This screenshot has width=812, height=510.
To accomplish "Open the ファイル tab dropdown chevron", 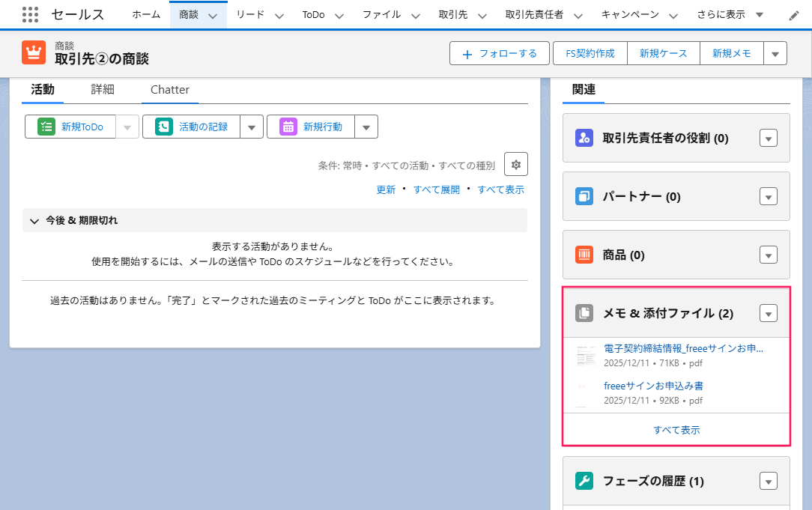I will [x=415, y=16].
